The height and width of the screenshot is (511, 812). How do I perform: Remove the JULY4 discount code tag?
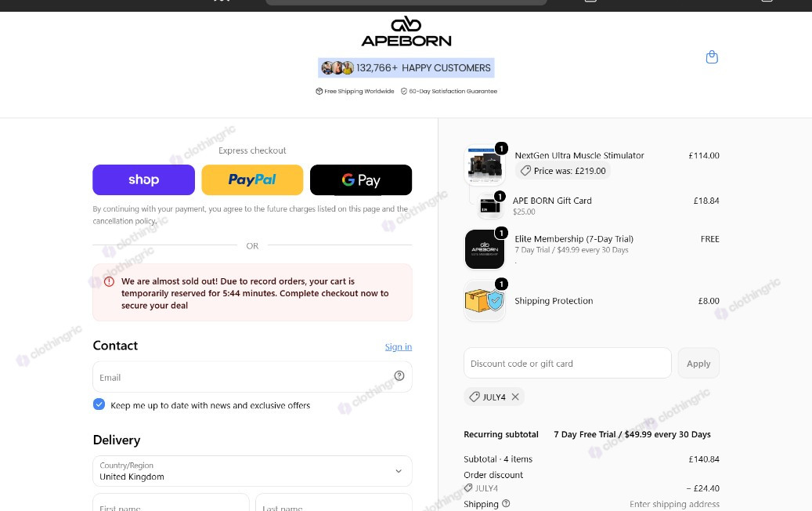[x=515, y=397]
